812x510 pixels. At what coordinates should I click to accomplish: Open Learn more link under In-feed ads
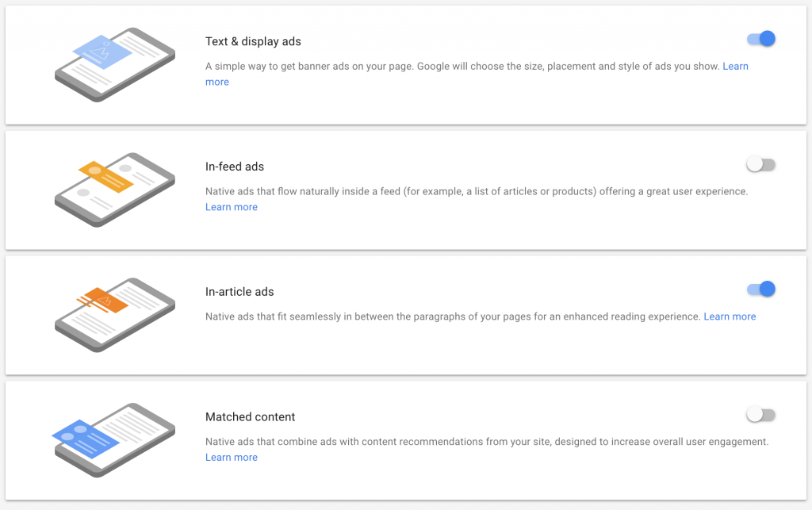[232, 207]
